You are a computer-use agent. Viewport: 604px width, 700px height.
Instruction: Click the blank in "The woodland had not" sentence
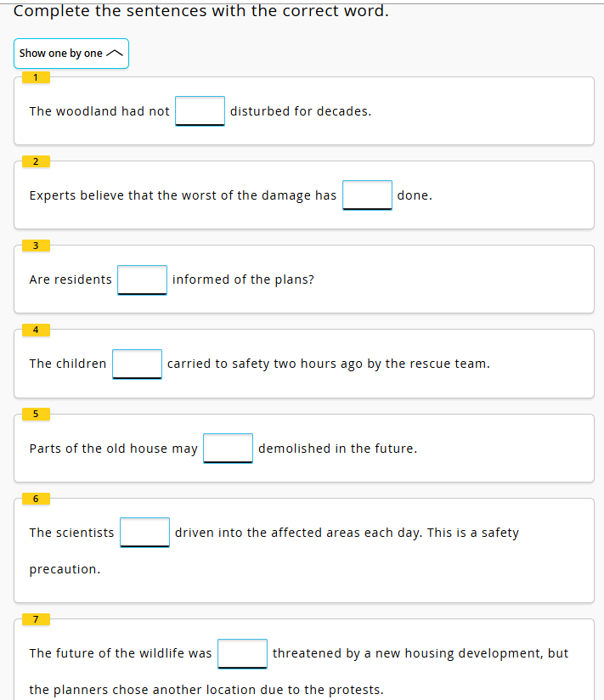(x=200, y=110)
